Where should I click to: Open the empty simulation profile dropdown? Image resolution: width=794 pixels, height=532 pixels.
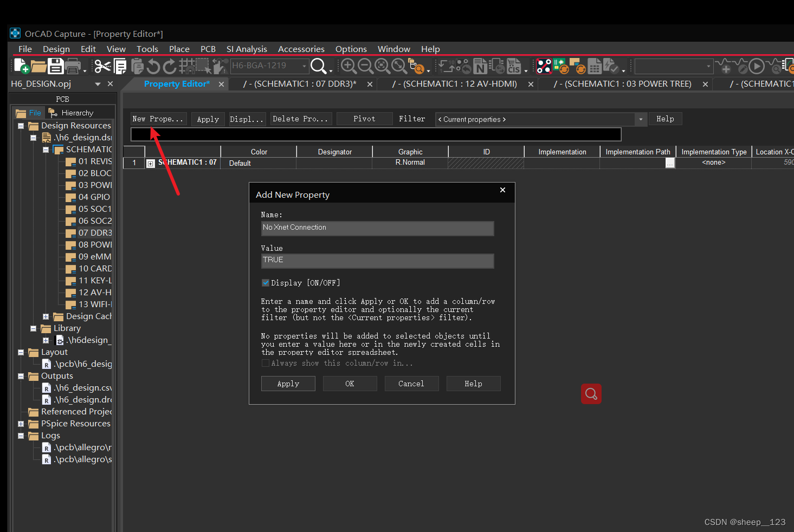pos(708,66)
